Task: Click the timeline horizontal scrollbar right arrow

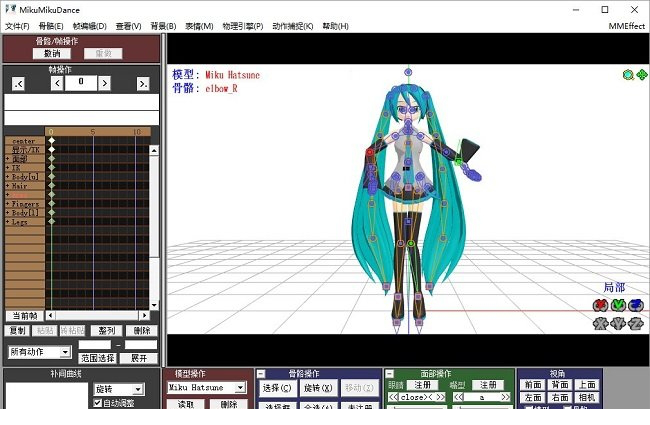Action: point(144,316)
